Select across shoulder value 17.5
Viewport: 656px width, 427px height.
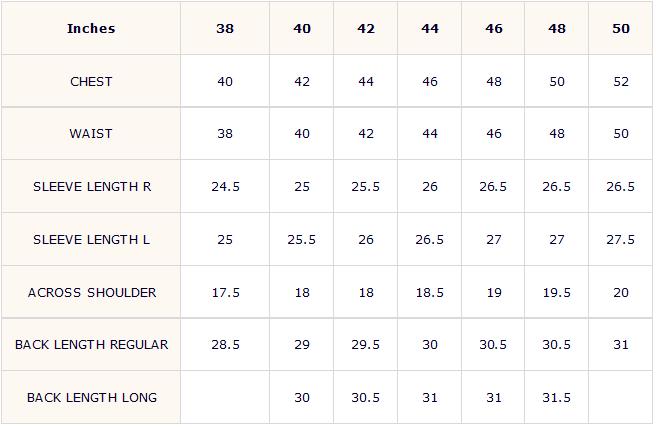225,292
